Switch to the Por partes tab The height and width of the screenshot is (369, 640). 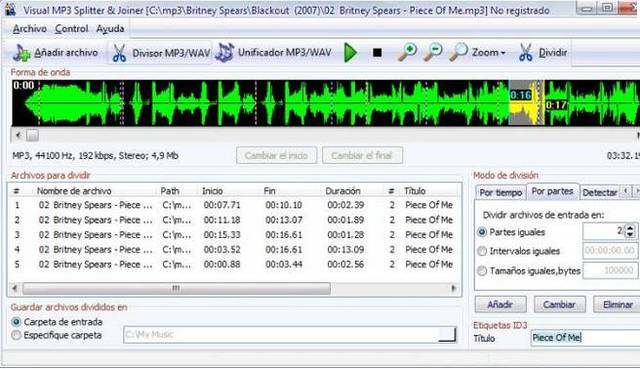tap(552, 191)
